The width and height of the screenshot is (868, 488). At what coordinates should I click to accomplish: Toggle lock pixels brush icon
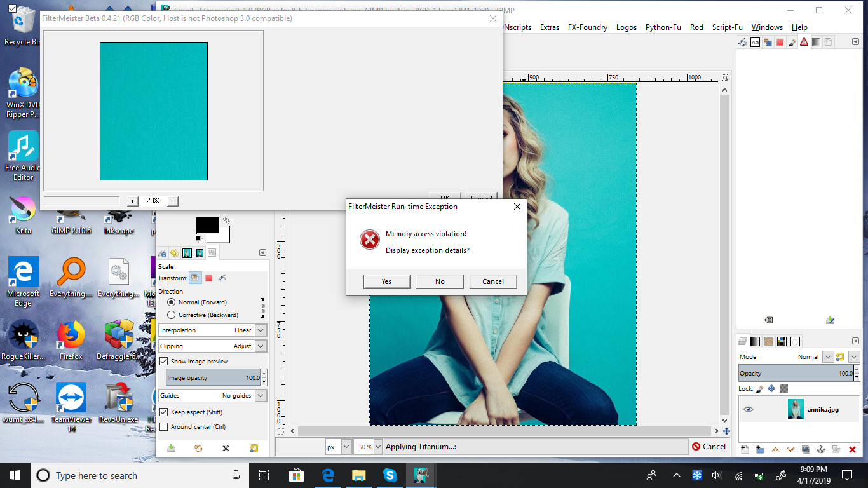(x=759, y=388)
